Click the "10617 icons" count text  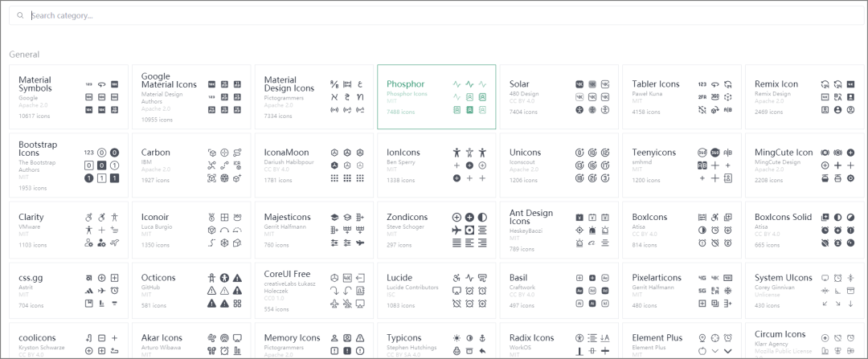pyautogui.click(x=35, y=116)
